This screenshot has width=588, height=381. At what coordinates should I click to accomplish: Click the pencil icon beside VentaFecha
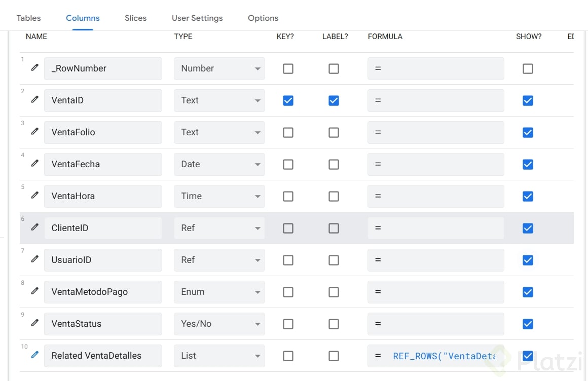(34, 163)
